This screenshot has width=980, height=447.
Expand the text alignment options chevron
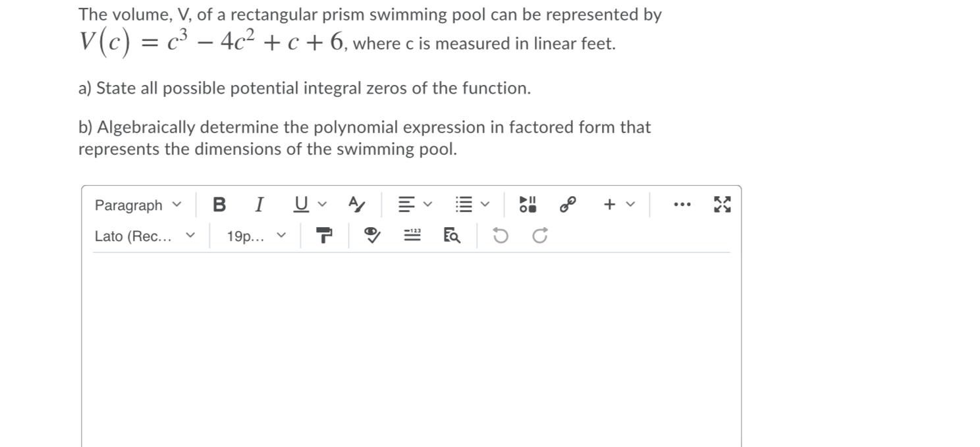(427, 205)
